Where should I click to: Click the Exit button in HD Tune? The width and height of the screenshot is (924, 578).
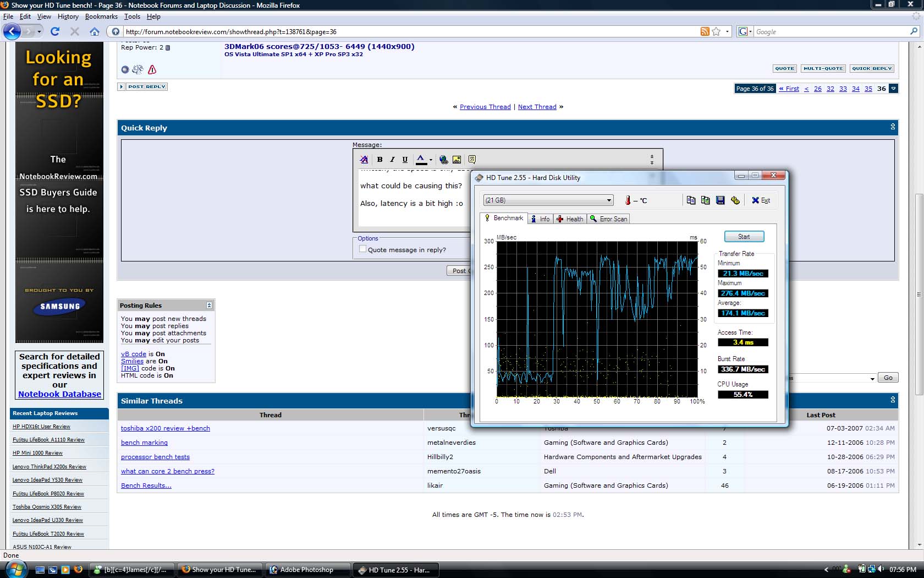pyautogui.click(x=761, y=200)
